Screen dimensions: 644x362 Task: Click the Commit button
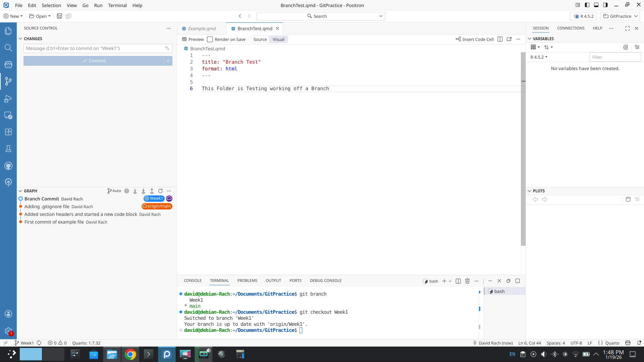click(x=94, y=61)
